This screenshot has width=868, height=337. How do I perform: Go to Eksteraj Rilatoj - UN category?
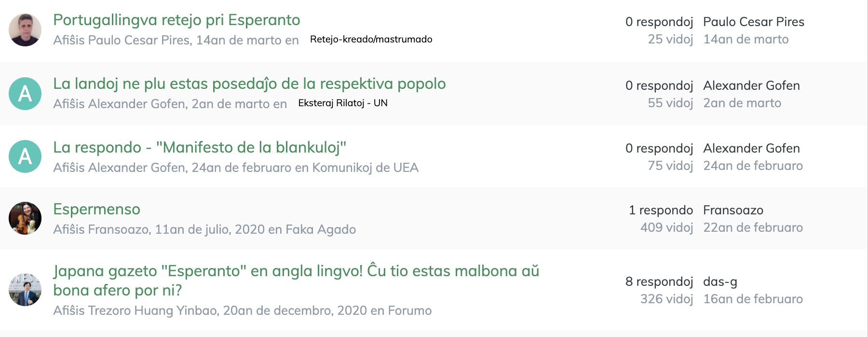coord(343,103)
